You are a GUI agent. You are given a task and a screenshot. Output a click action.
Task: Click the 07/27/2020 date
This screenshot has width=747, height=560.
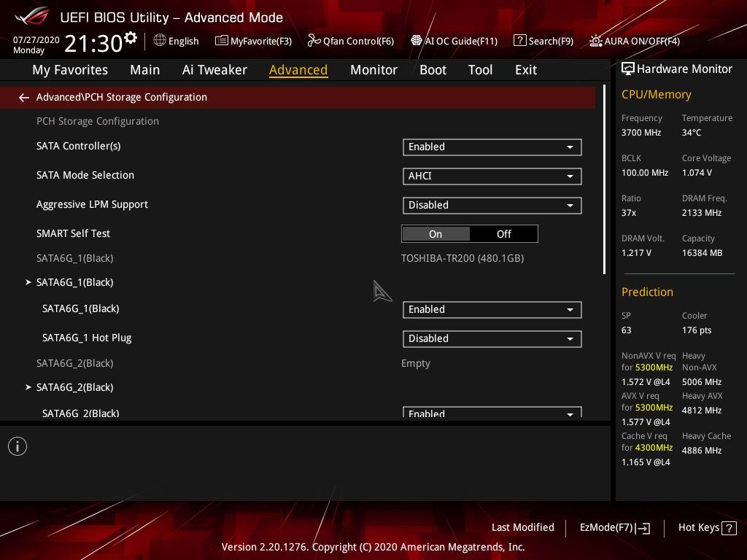pos(36,40)
